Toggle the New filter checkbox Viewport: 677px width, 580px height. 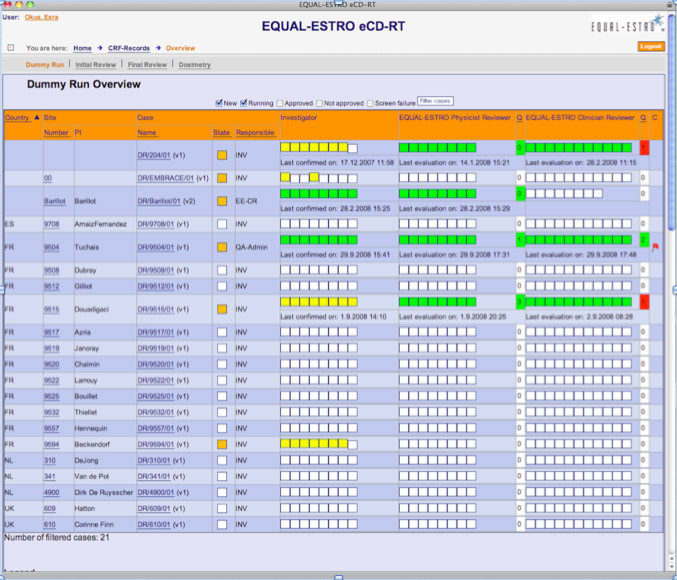click(x=218, y=103)
